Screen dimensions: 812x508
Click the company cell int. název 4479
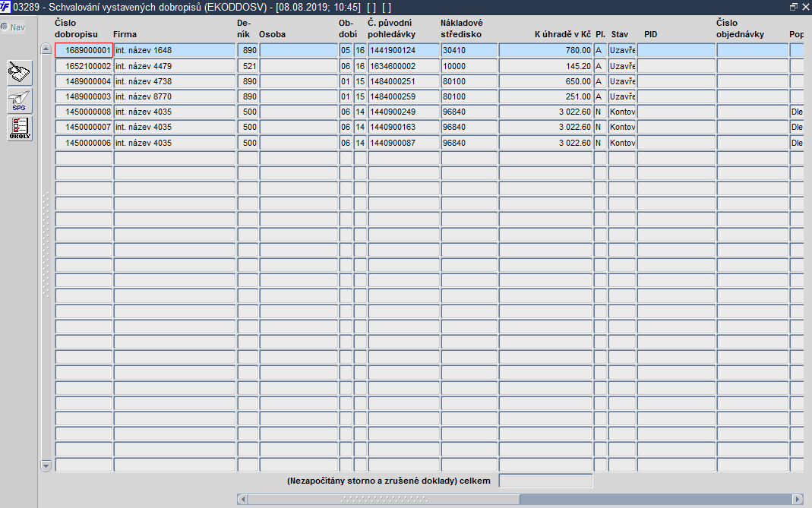[175, 66]
